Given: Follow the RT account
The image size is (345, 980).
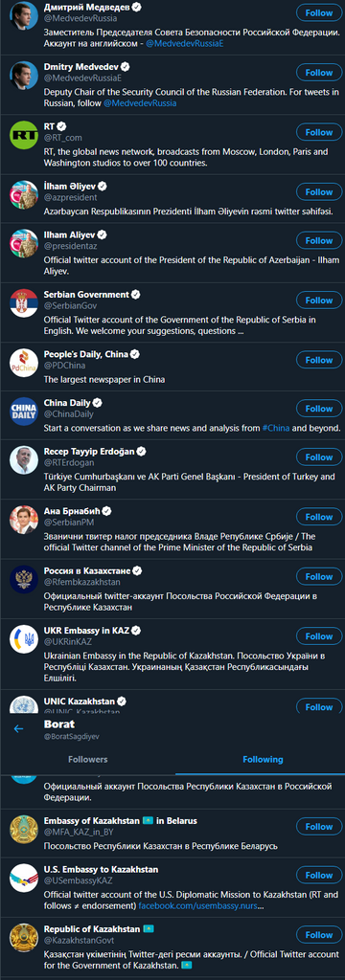Looking at the screenshot, I should 319,132.
